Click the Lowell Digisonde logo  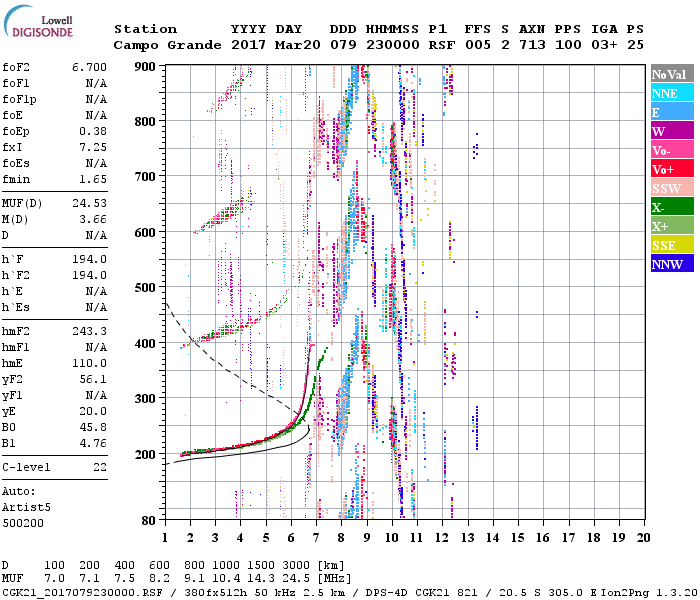[x=38, y=22]
